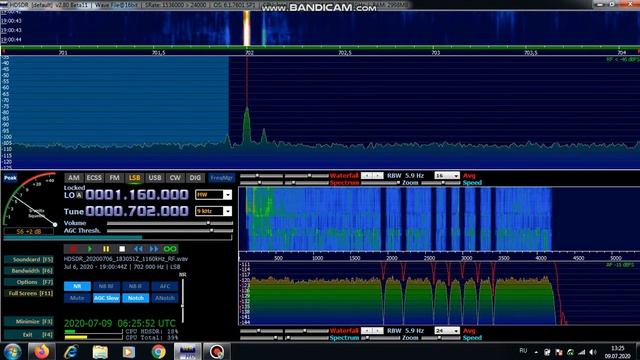The width and height of the screenshot is (640, 360).
Task: Click the system tray volume speaker icon
Action: pyautogui.click(x=593, y=352)
